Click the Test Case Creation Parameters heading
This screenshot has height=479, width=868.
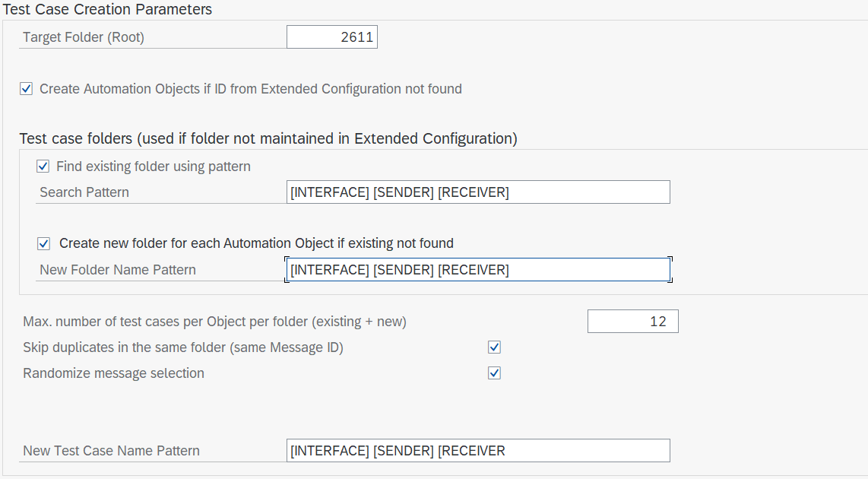tap(109, 9)
